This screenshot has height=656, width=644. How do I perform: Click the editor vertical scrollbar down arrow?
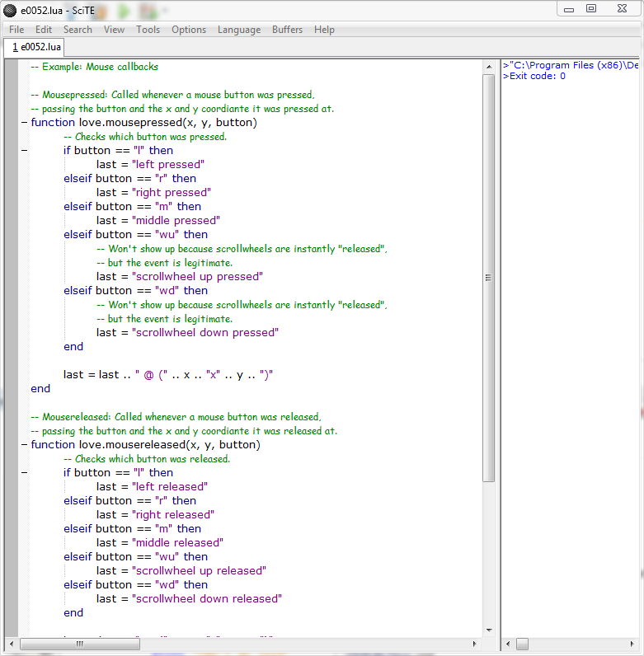[x=488, y=630]
